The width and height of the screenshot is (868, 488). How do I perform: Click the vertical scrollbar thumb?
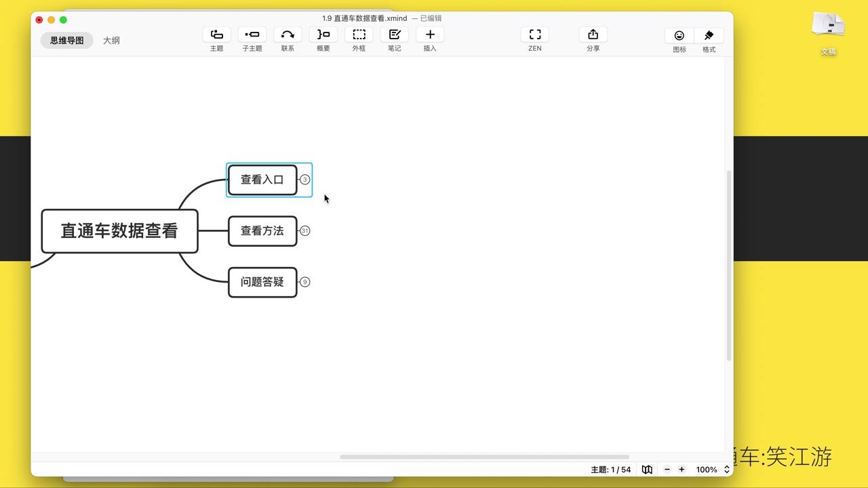tap(729, 265)
